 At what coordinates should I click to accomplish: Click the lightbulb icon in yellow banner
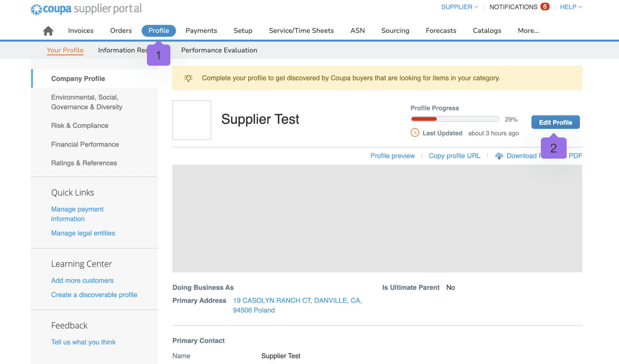(188, 78)
